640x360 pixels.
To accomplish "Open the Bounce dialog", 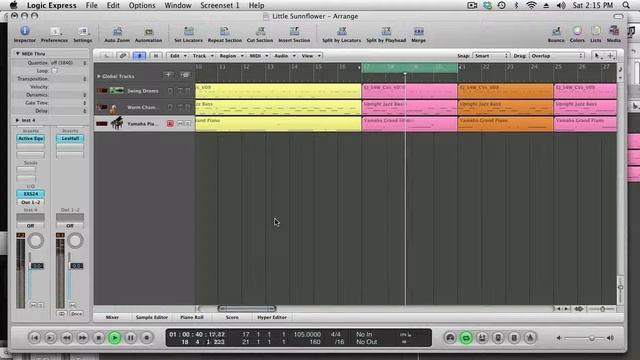I will click(x=556, y=34).
